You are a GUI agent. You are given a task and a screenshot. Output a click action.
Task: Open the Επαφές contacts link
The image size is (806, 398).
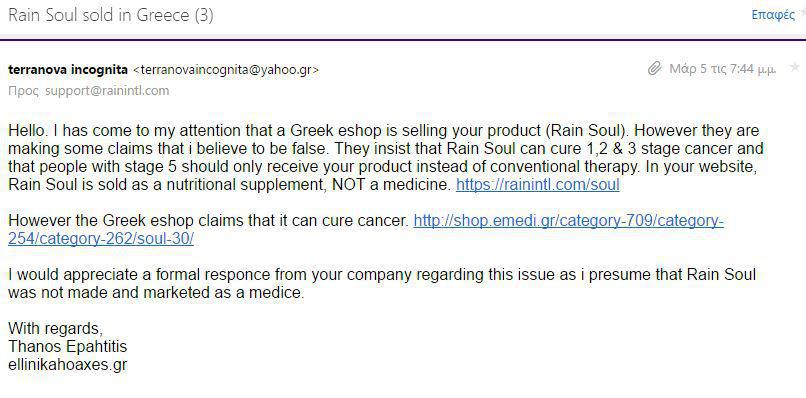tap(773, 14)
